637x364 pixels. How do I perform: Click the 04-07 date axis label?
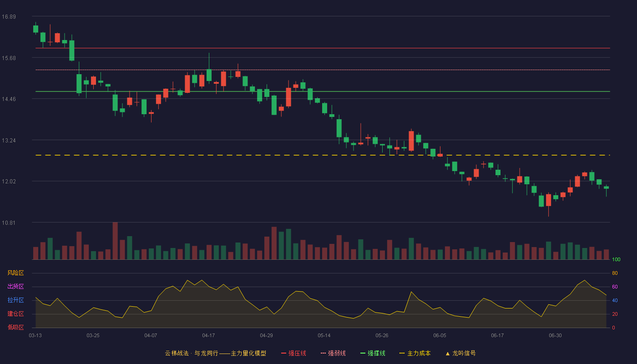click(151, 335)
